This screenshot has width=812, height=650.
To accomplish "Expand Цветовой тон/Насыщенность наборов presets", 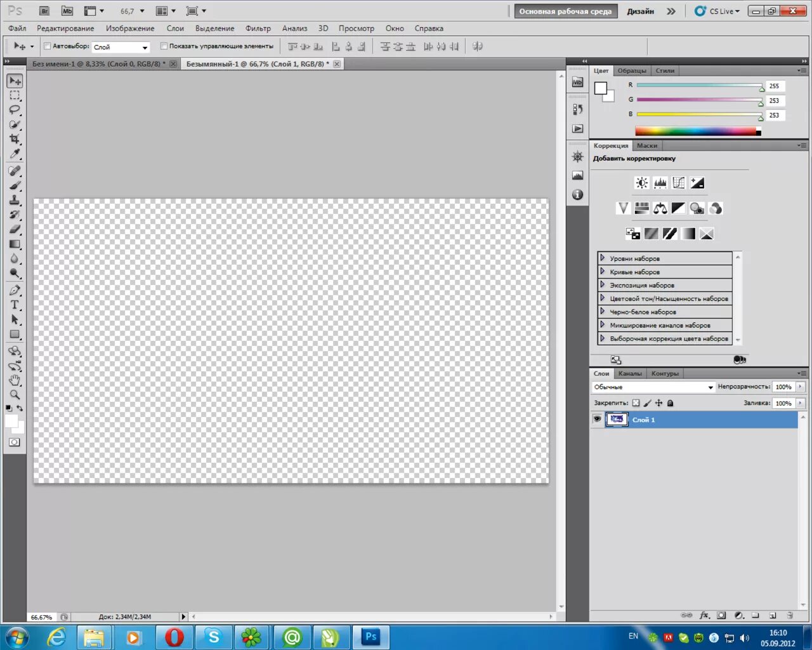I will click(x=603, y=298).
